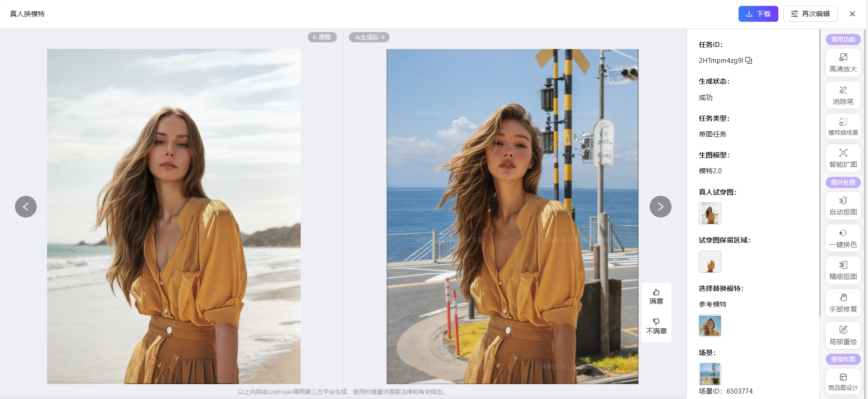Copy the task ID 2HTmpm4zg9l

749,60
